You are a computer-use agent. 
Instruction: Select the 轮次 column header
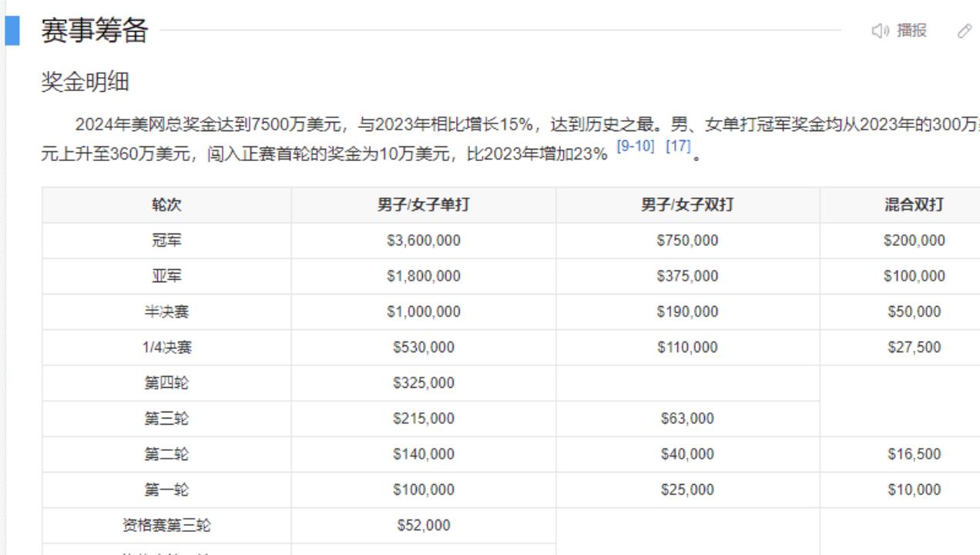(166, 205)
